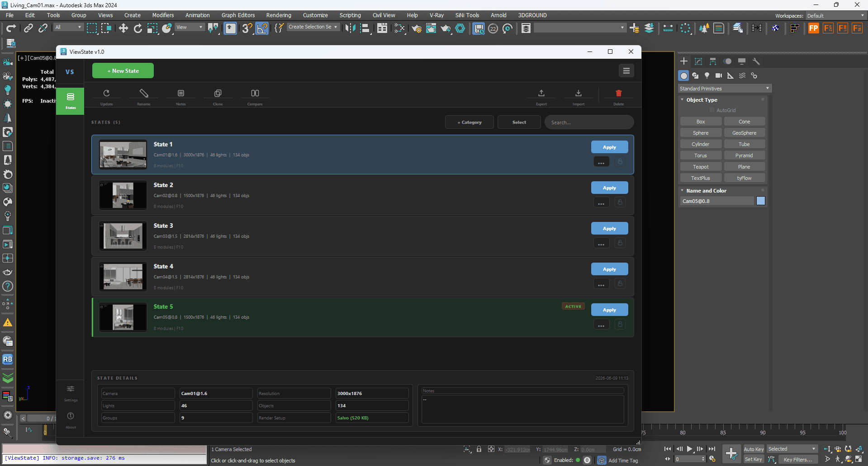Click the Compare states icon
The width and height of the screenshot is (868, 466).
click(x=255, y=93)
